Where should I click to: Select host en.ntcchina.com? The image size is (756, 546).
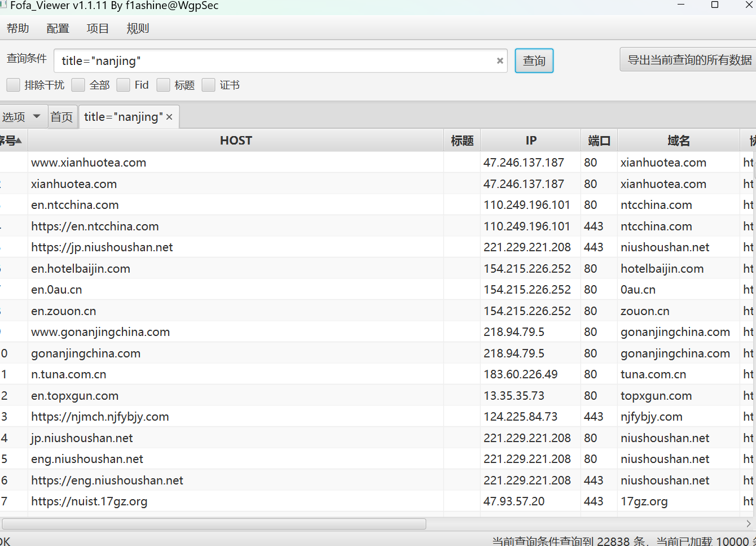[x=75, y=205]
